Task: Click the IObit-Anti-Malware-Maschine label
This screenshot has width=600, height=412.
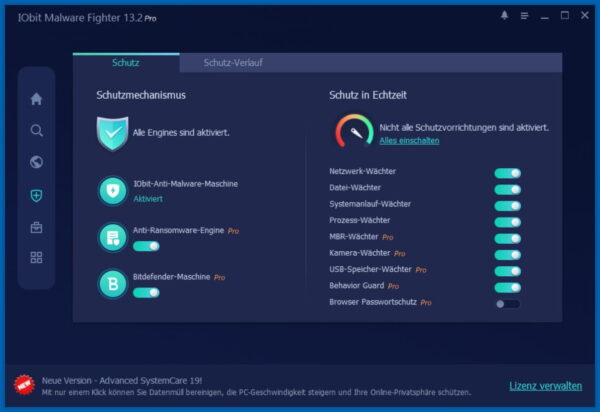Action: pyautogui.click(x=186, y=184)
